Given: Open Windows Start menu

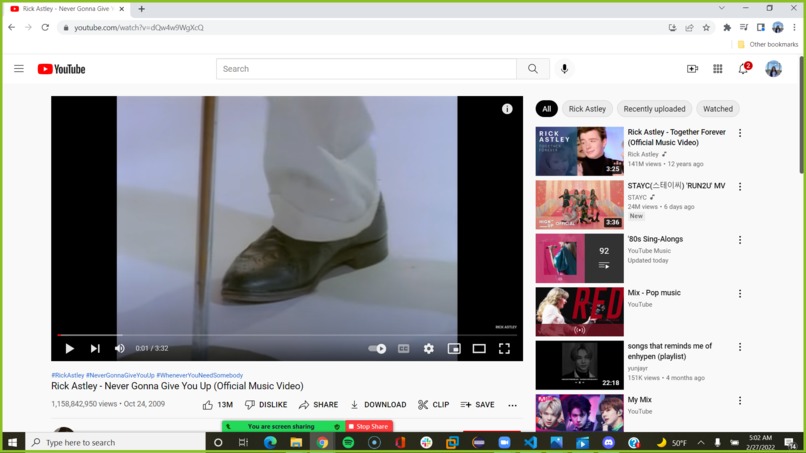Looking at the screenshot, I should pos(12,442).
